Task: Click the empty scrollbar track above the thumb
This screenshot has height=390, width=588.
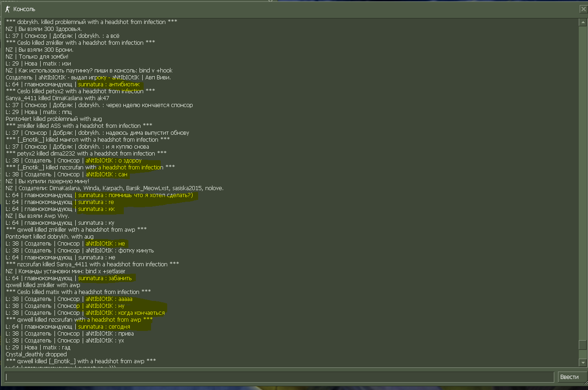Action: coord(582,185)
